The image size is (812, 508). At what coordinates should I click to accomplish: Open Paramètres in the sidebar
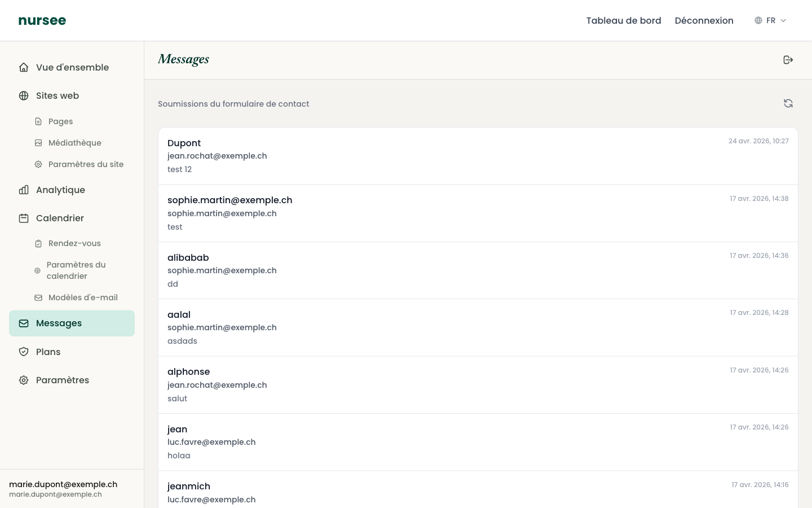(x=72, y=380)
